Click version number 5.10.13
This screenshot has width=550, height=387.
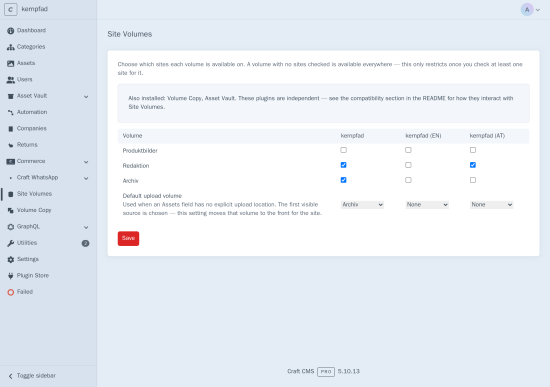pos(349,371)
